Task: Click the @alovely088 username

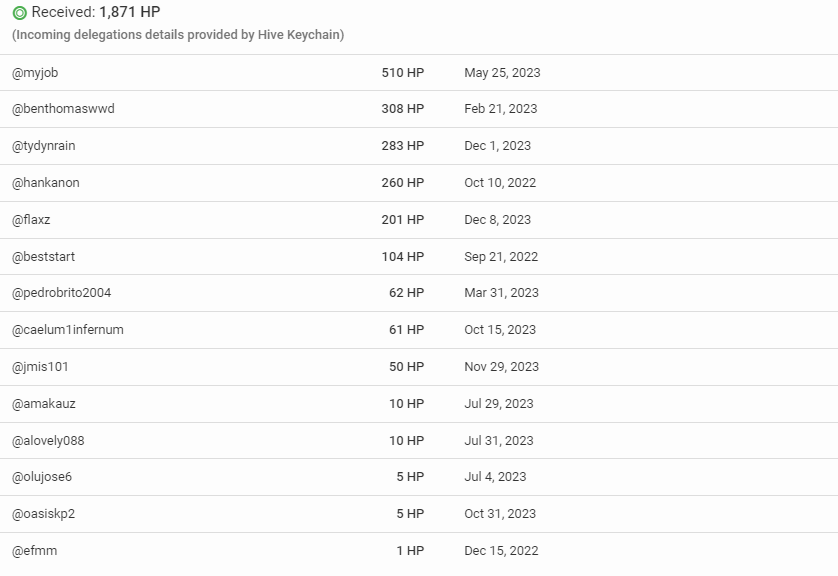Action: click(48, 441)
